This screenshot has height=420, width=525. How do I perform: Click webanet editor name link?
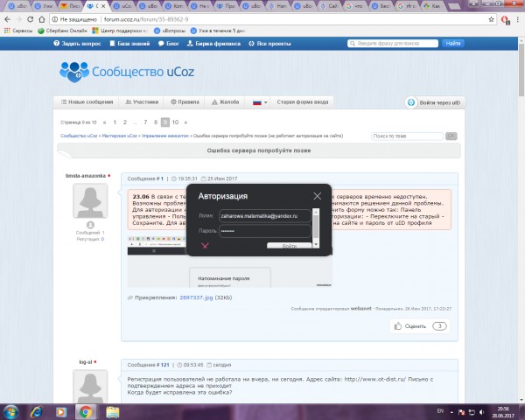pos(360,309)
